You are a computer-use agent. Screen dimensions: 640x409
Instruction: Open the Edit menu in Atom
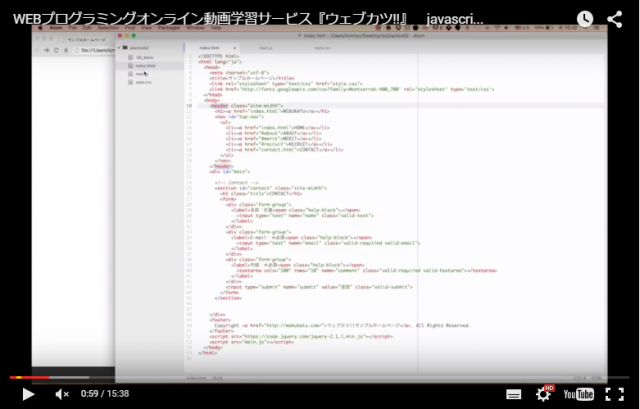coord(87,28)
